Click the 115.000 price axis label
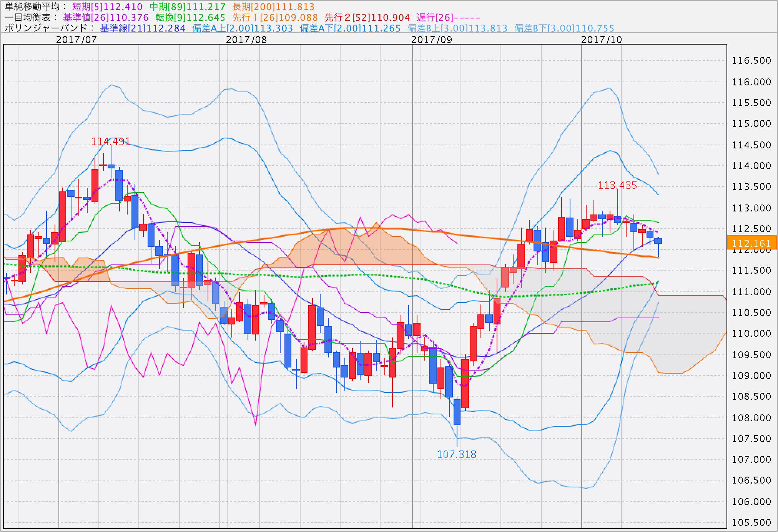 coord(751,123)
